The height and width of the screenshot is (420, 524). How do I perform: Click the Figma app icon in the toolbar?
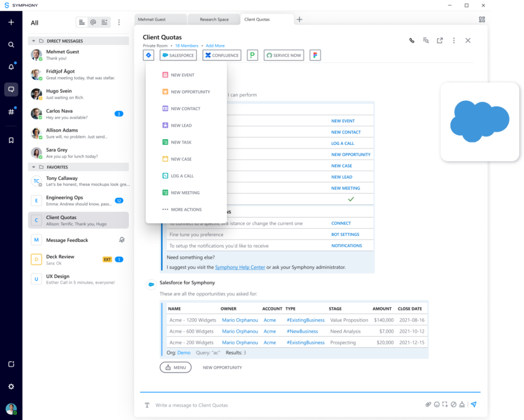(x=315, y=55)
